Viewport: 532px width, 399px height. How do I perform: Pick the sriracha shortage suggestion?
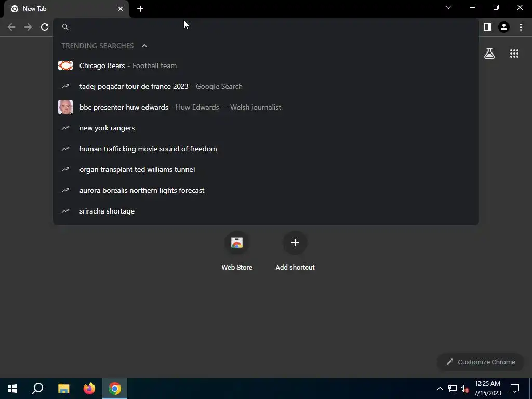pyautogui.click(x=265, y=211)
